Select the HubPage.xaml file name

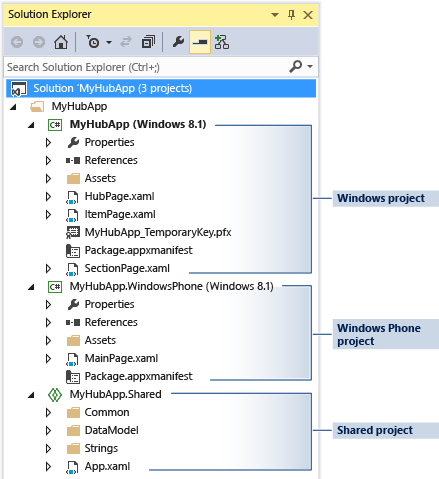[119, 196]
